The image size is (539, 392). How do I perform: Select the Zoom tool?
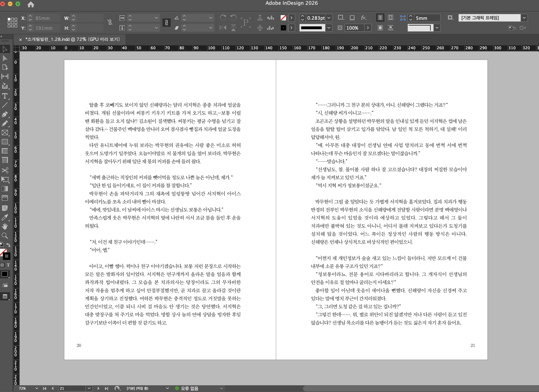click(5, 236)
